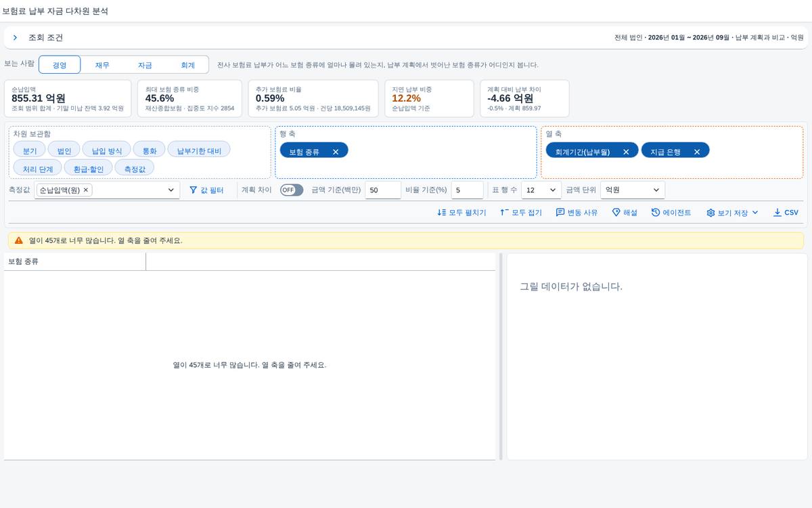Click the 계획 대비 납부 차이 KPI card
Viewport: 812px width, 508px height.
tap(524, 98)
